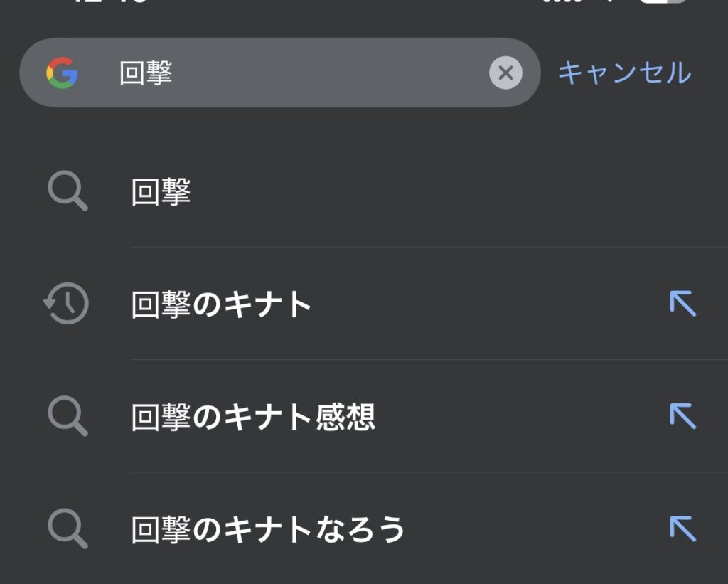Insert 回撃のキナト into search via arrow
Screen dimensions: 728x584
pos(682,304)
